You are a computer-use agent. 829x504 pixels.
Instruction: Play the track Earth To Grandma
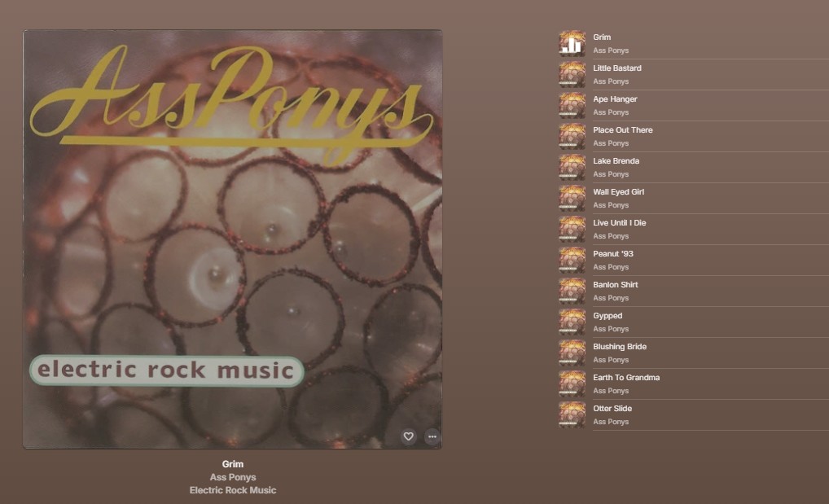coord(626,378)
